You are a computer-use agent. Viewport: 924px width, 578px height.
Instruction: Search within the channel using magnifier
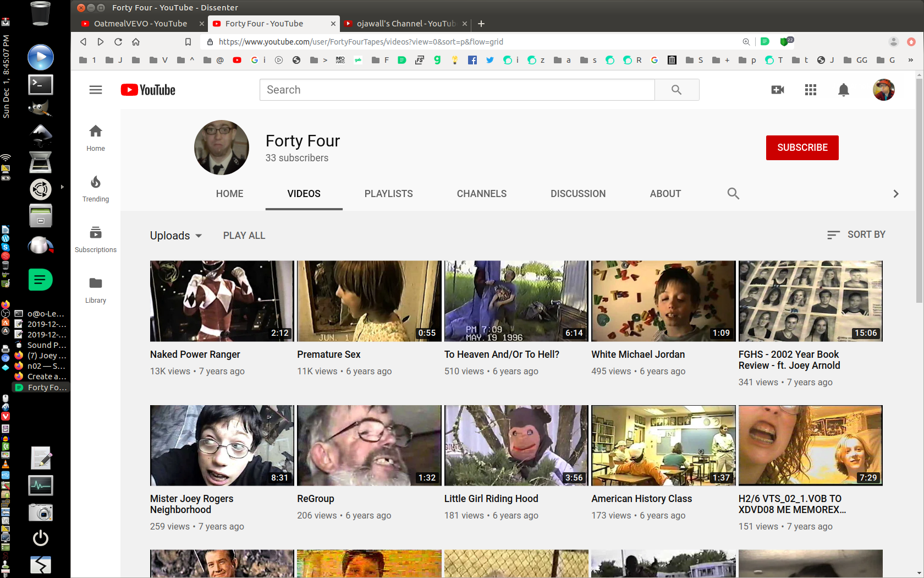(733, 193)
